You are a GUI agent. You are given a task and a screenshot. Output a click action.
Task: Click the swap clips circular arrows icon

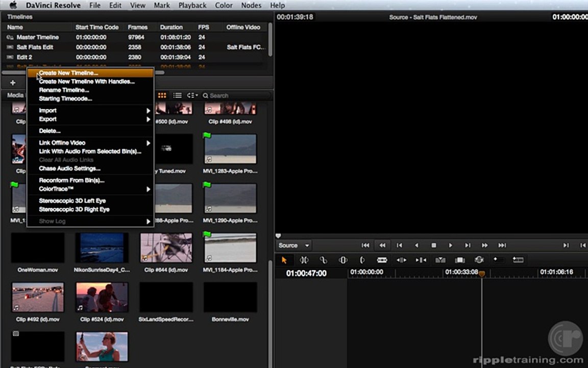pyautogui.click(x=479, y=260)
